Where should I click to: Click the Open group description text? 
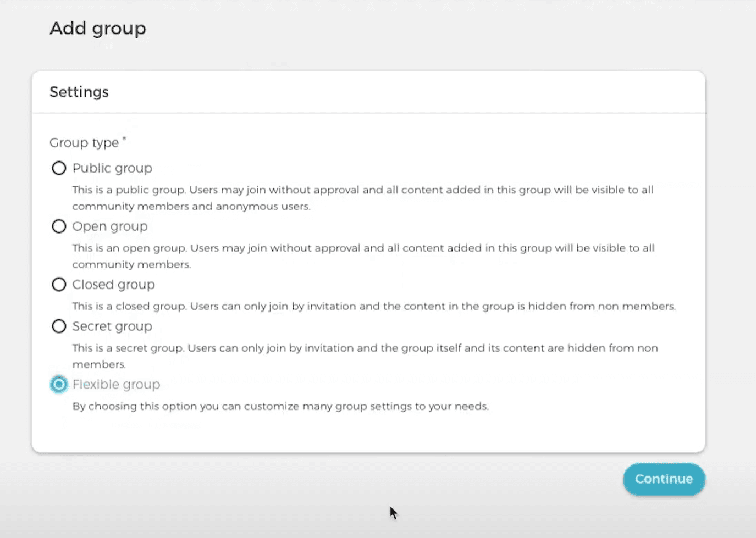pyautogui.click(x=363, y=256)
